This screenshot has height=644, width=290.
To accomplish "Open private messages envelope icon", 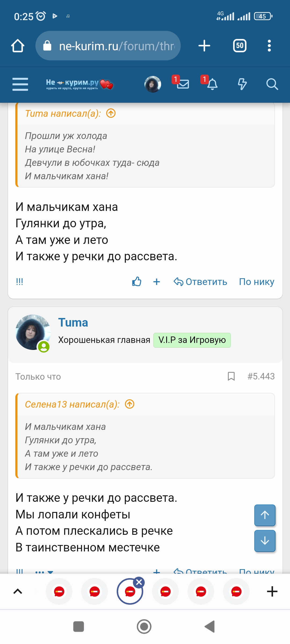I will click(183, 84).
